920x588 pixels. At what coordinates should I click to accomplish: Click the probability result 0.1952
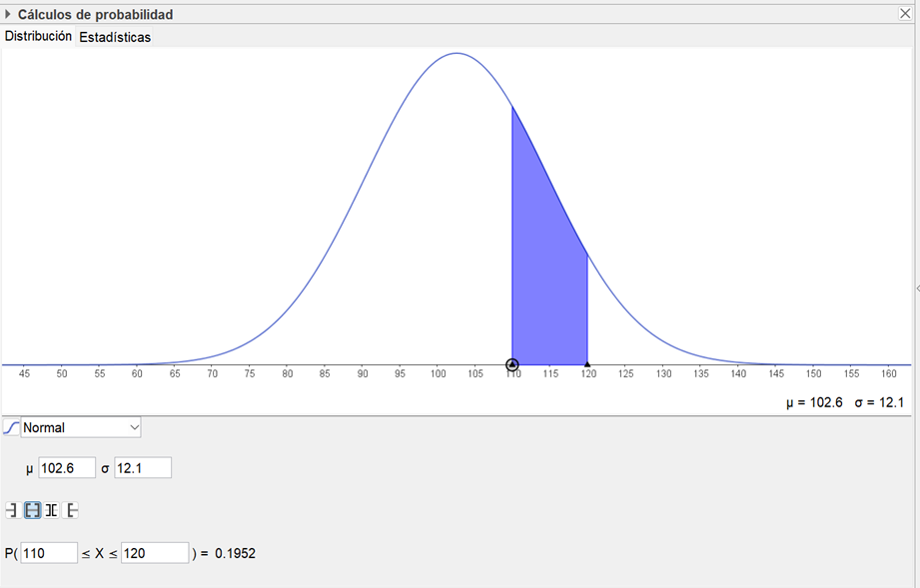click(x=236, y=553)
